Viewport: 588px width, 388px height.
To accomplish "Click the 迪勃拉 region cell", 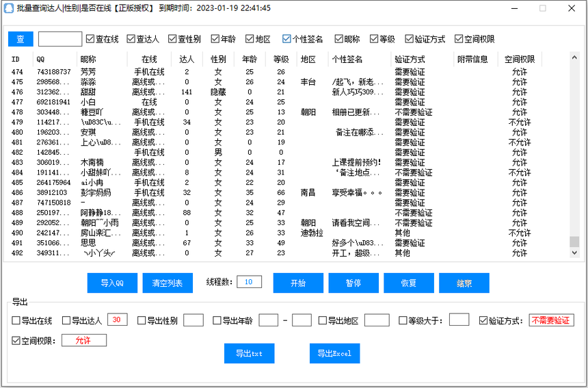I will pyautogui.click(x=312, y=233).
